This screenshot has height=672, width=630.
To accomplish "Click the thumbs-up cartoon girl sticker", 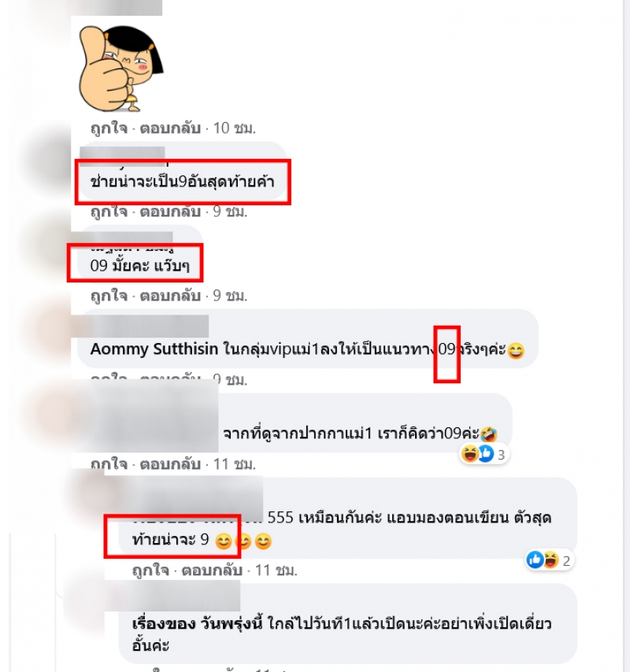I will (x=121, y=69).
